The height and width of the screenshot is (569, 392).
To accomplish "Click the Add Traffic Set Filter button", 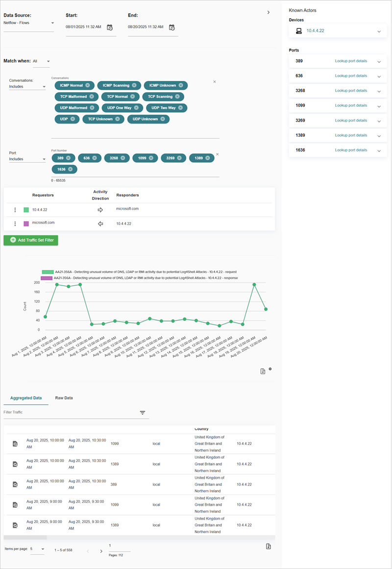I will coord(30,240).
